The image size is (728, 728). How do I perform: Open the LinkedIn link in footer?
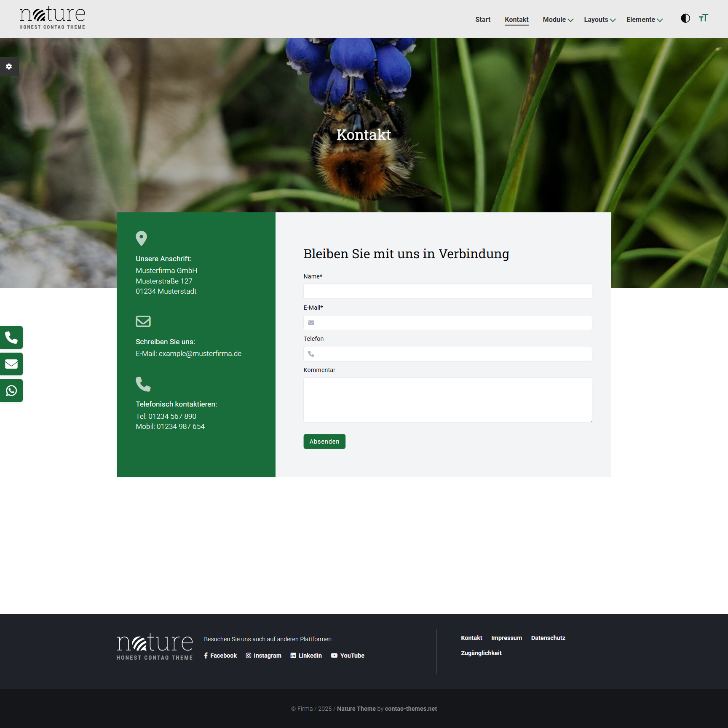coord(306,656)
